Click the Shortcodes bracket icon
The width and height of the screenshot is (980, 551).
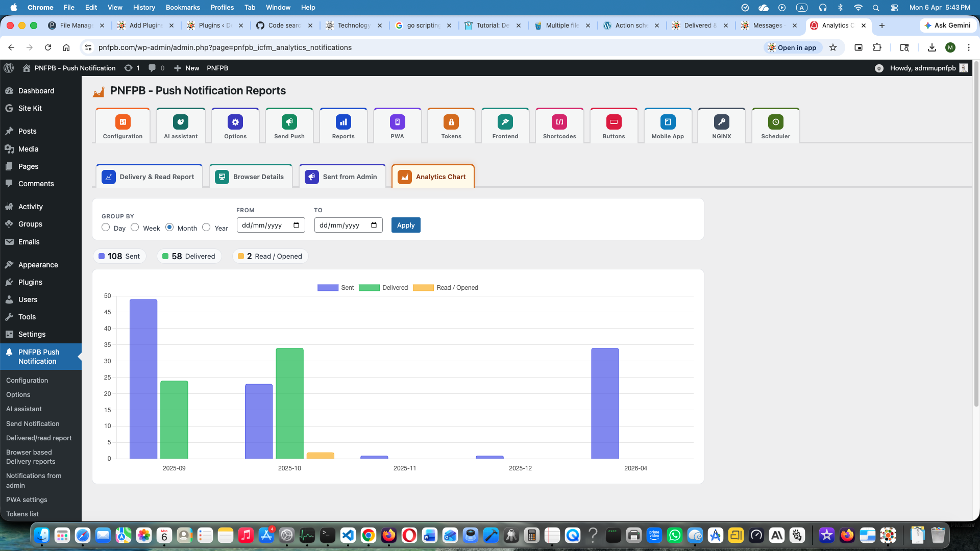559,122
